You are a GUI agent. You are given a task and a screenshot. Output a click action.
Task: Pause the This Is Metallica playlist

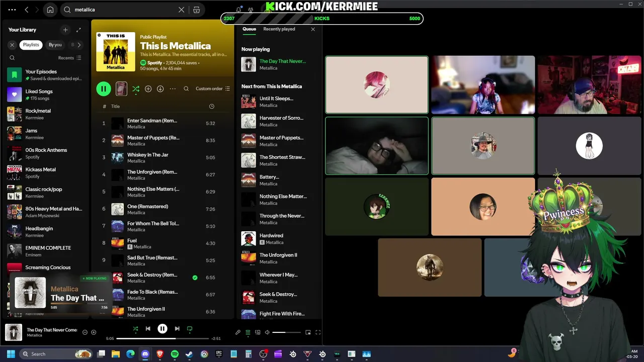tap(103, 88)
